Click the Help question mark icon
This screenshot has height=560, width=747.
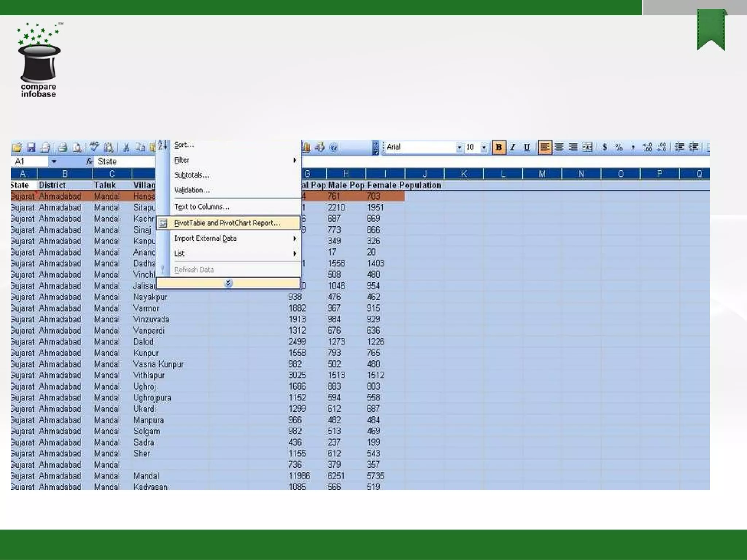[x=333, y=147]
